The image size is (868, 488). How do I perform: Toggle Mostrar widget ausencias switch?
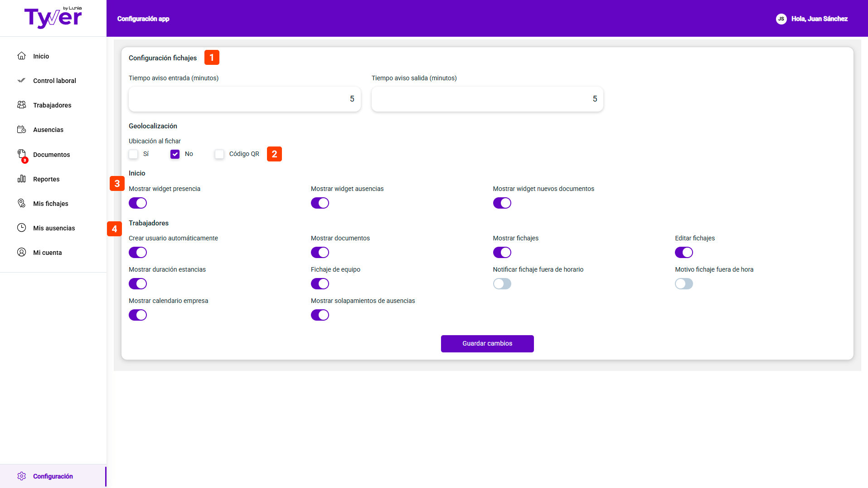point(320,203)
